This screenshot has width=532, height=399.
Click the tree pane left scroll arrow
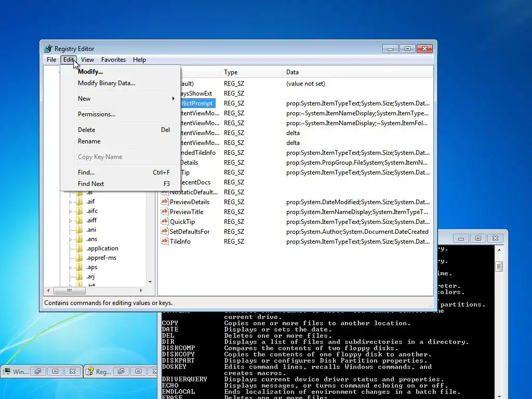tap(48, 290)
